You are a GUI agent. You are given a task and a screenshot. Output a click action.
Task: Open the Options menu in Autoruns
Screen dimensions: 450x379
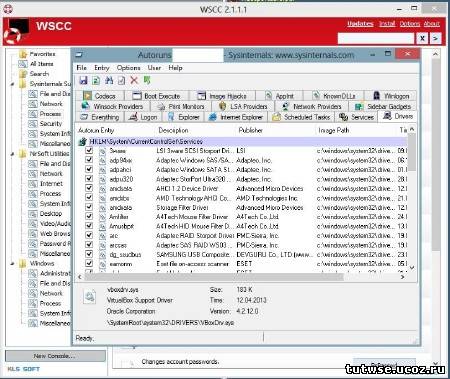click(x=128, y=68)
